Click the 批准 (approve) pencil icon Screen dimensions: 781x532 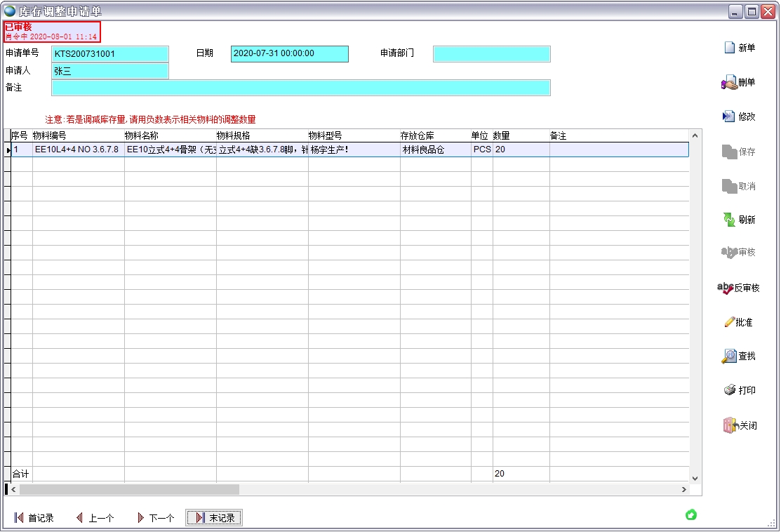729,322
